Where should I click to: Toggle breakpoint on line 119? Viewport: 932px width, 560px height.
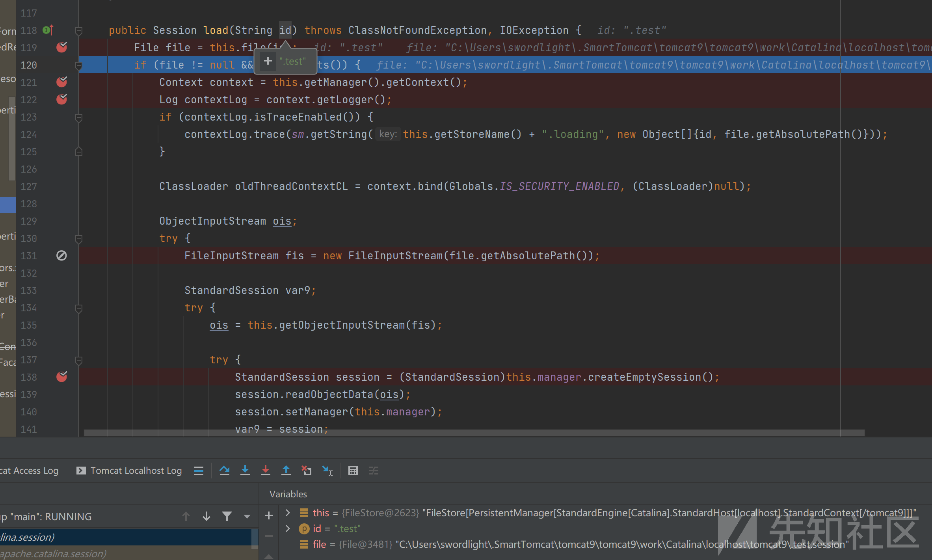coord(62,47)
